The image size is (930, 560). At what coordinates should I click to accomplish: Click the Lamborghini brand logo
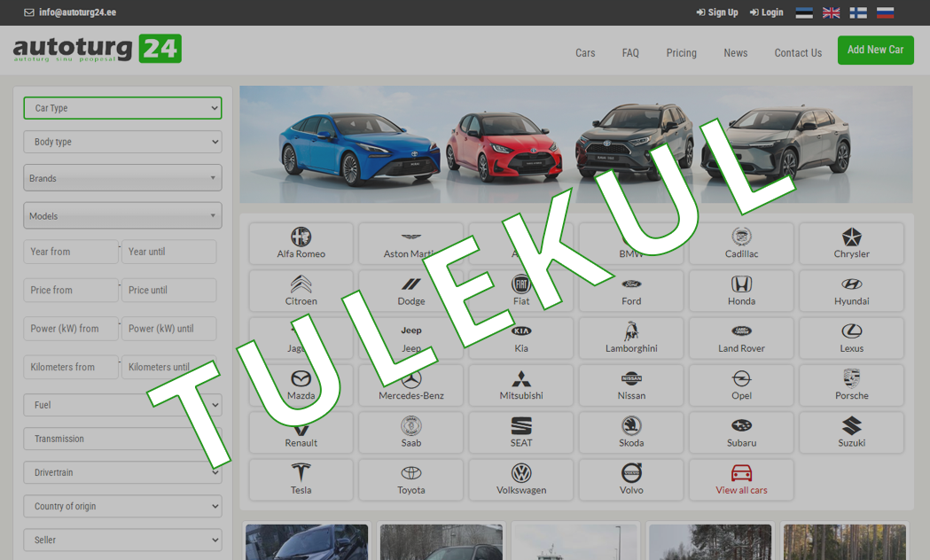pos(631,331)
